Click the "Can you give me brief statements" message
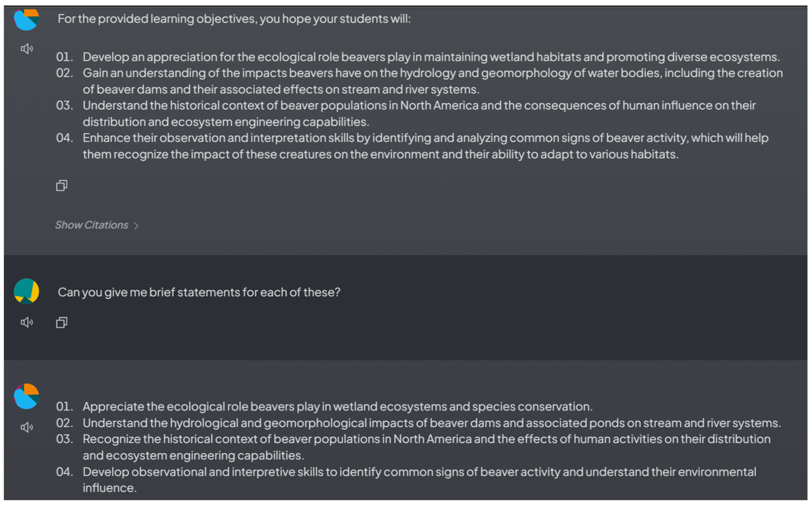Viewport: 812px width, 505px height. [199, 292]
